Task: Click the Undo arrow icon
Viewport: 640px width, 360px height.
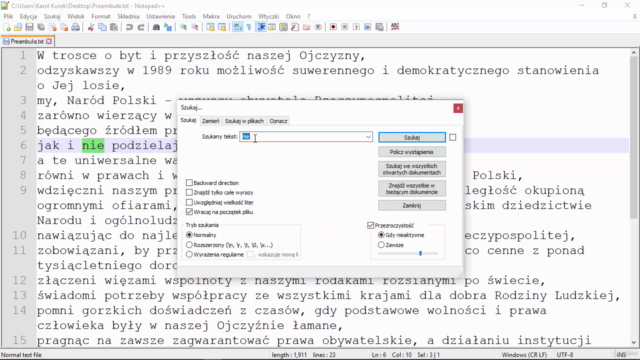Action: point(129,27)
